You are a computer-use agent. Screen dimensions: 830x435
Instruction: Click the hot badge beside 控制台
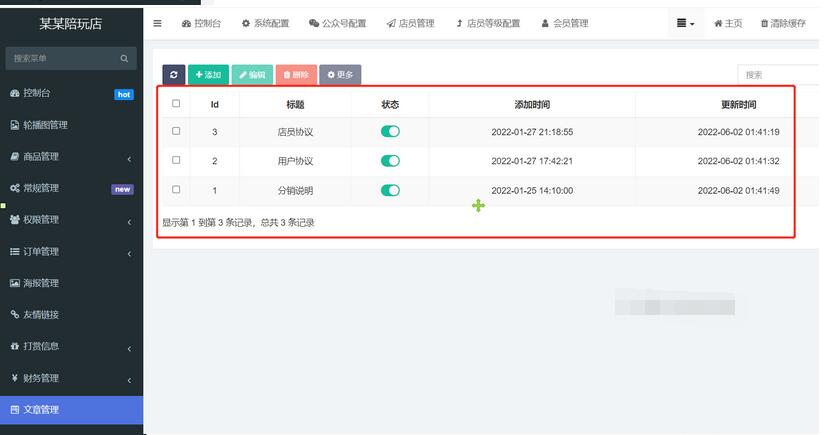tap(124, 95)
